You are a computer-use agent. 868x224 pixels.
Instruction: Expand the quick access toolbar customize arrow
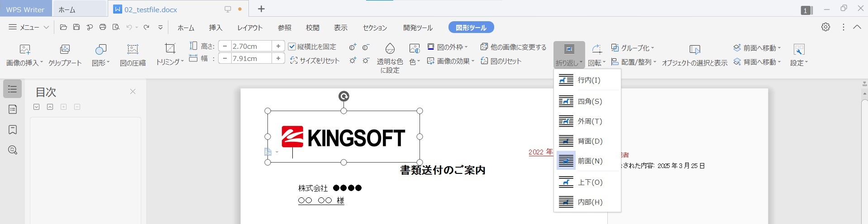160,27
